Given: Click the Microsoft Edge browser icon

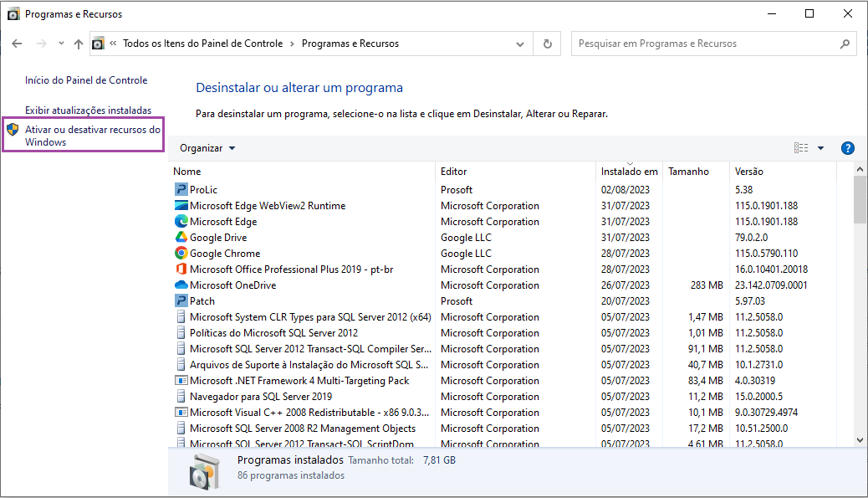Looking at the screenshot, I should [181, 221].
